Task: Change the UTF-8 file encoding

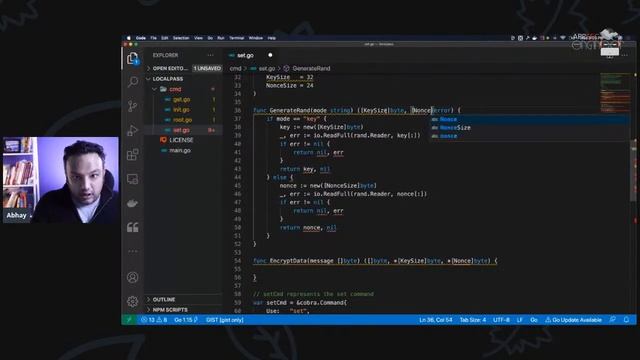Action: (x=501, y=320)
